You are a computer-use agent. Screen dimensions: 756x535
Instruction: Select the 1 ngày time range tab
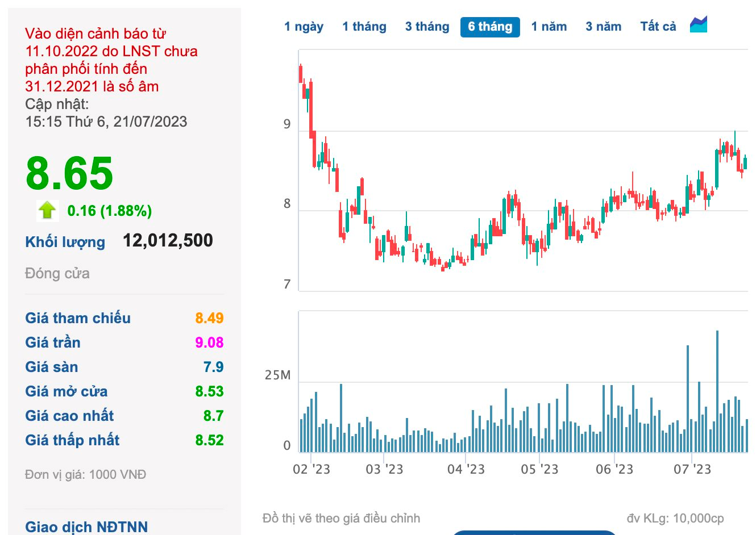[304, 27]
